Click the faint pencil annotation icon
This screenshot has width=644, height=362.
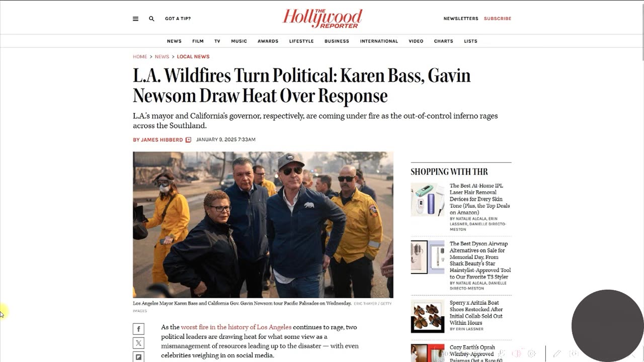coord(557,354)
